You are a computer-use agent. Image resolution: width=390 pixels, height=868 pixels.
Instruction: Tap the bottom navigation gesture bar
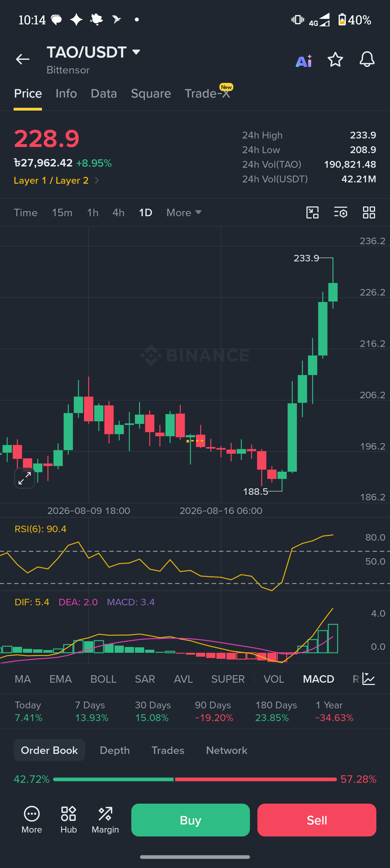(195, 857)
